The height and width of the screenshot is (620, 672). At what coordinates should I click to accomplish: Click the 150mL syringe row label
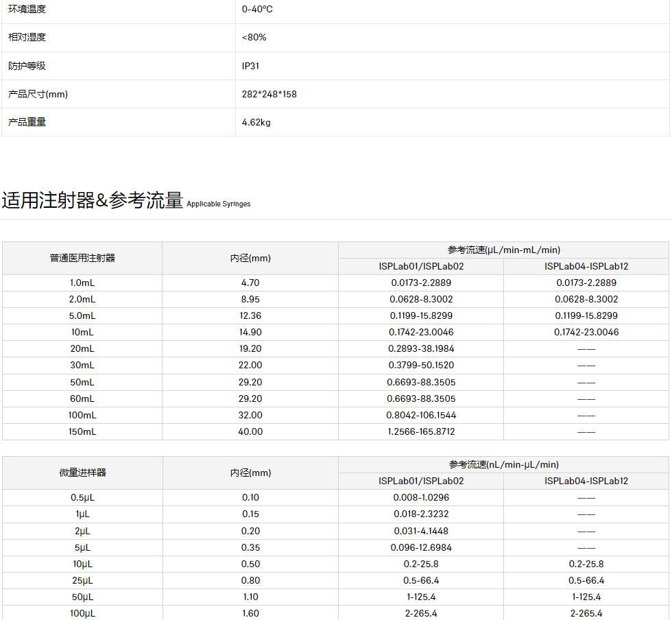click(82, 432)
